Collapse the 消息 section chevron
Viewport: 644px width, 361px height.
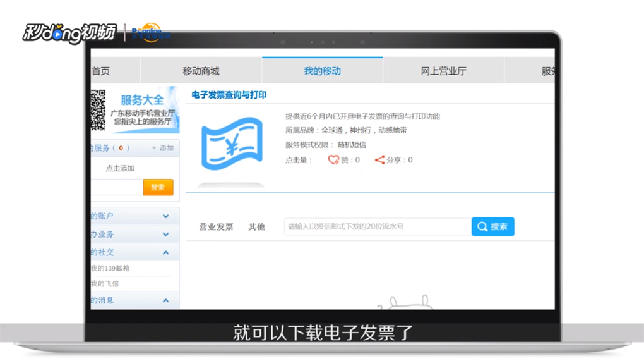point(165,300)
